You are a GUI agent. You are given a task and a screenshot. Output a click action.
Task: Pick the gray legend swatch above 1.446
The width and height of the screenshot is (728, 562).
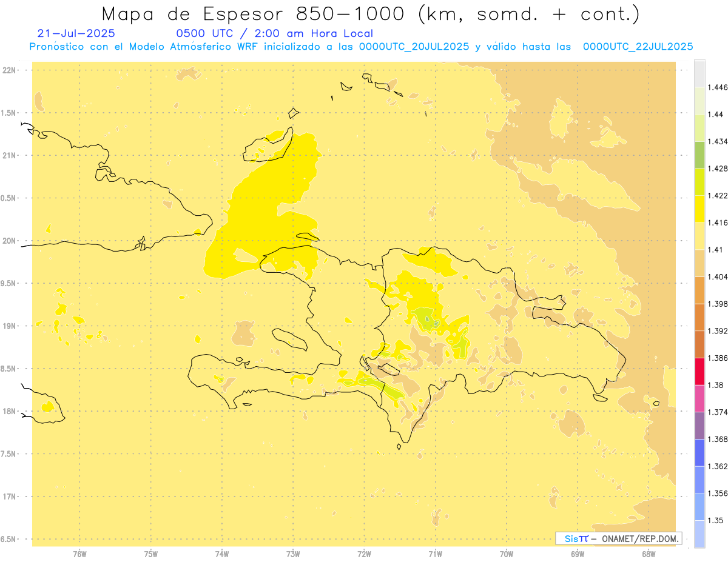click(699, 73)
